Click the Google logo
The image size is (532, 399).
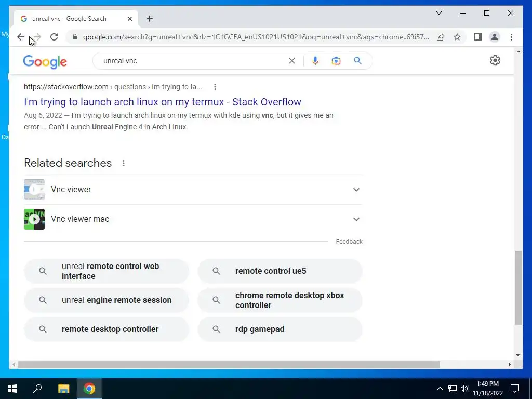(45, 61)
